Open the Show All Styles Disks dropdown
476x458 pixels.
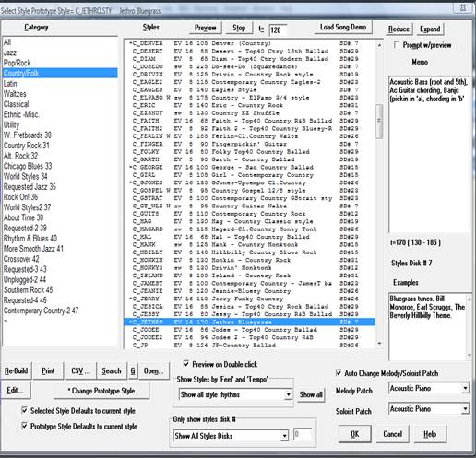click(x=284, y=436)
